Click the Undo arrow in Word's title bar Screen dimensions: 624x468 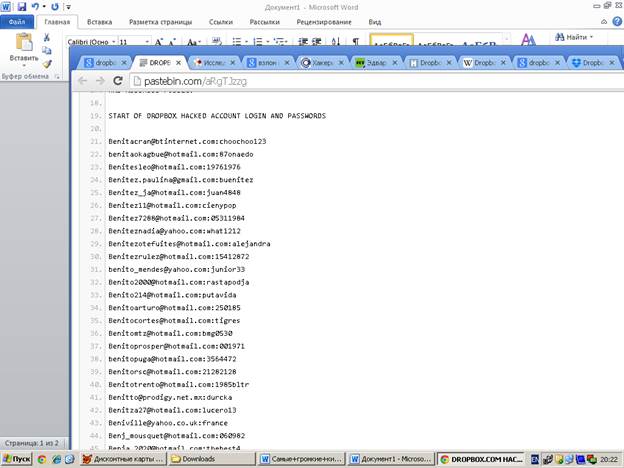click(x=35, y=6)
